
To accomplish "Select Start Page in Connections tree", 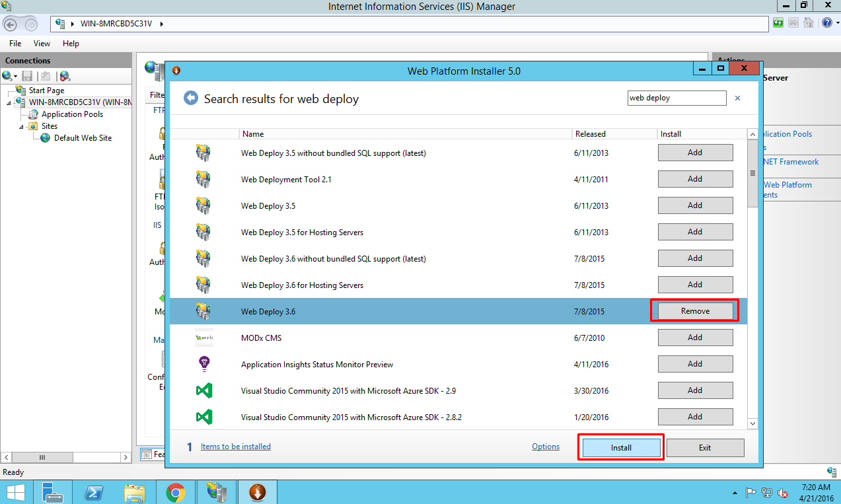I will click(46, 90).
